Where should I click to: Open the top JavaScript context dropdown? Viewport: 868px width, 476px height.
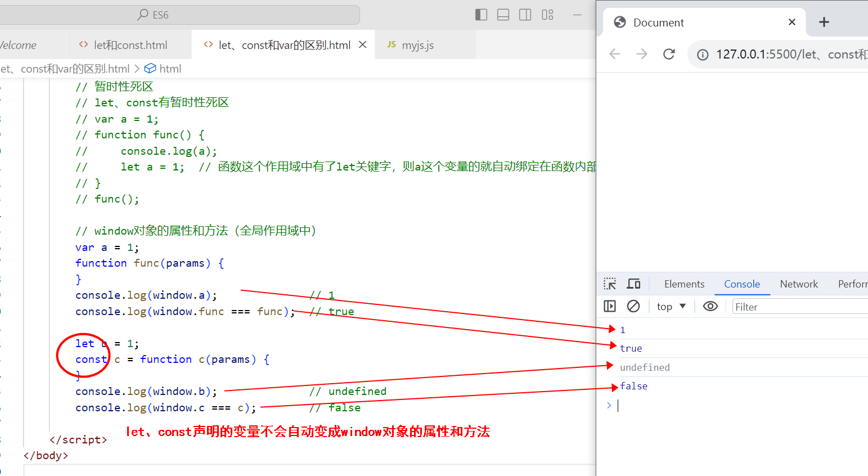click(x=671, y=307)
